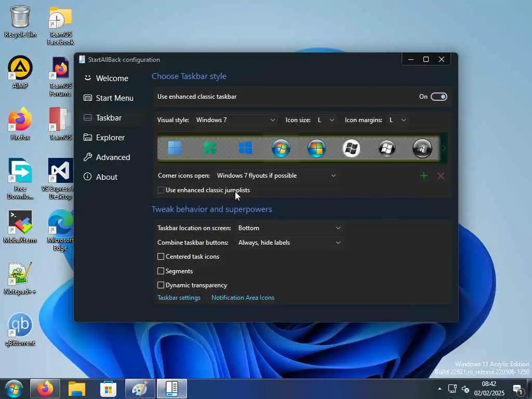Image resolution: width=532 pixels, height=399 pixels.
Task: Open Combine taskbar buttons dropdown
Action: (x=289, y=243)
